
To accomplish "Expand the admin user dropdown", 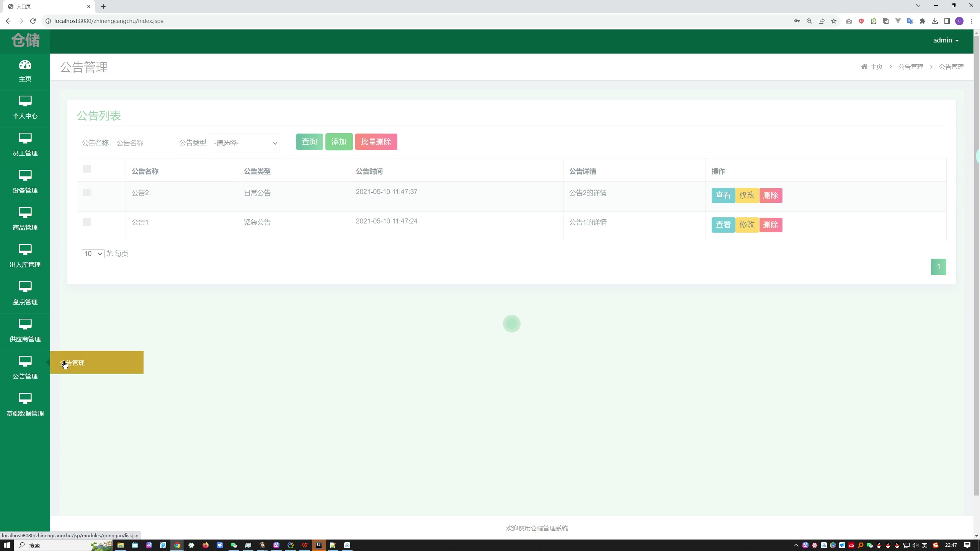I will point(946,40).
